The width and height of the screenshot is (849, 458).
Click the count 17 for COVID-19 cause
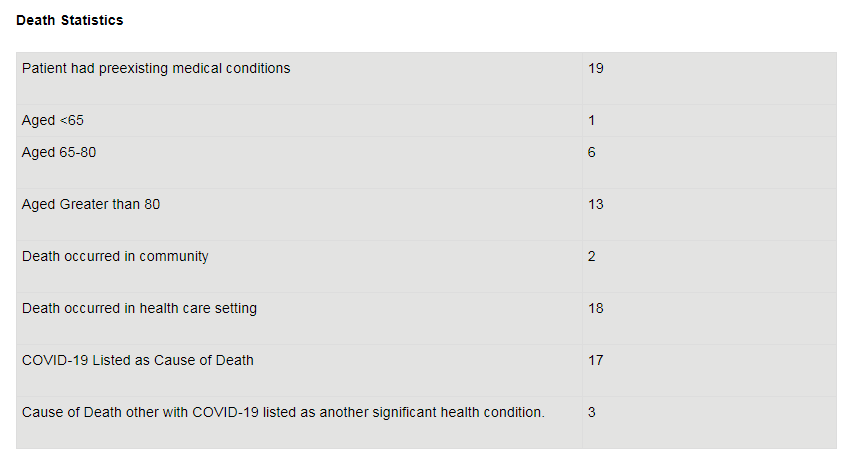596,361
